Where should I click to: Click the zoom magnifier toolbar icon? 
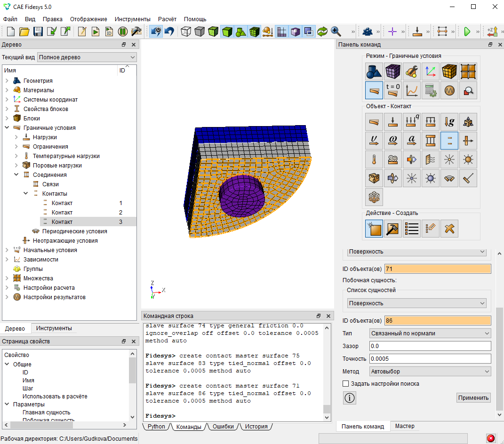coord(336,32)
